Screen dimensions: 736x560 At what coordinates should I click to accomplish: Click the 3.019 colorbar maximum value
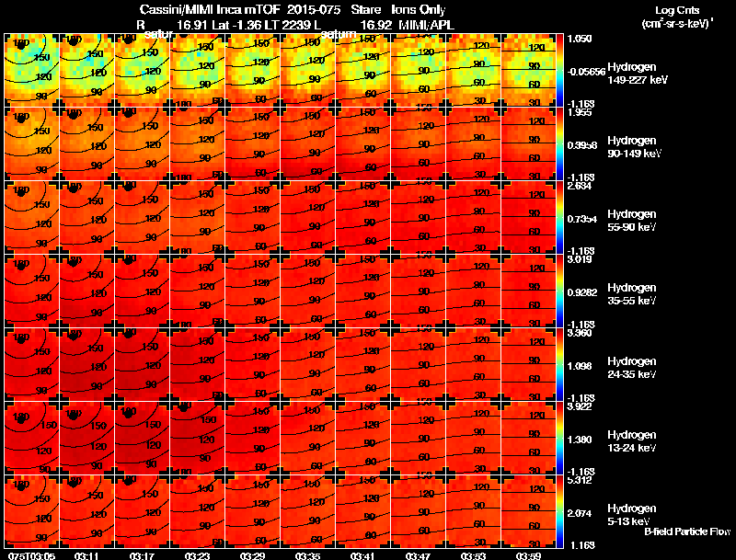point(581,259)
